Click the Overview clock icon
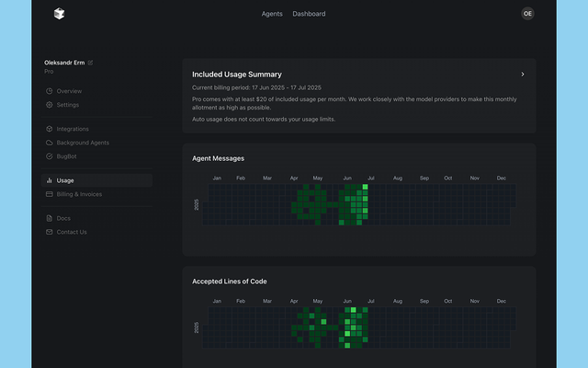This screenshot has height=368, width=588. click(49, 91)
